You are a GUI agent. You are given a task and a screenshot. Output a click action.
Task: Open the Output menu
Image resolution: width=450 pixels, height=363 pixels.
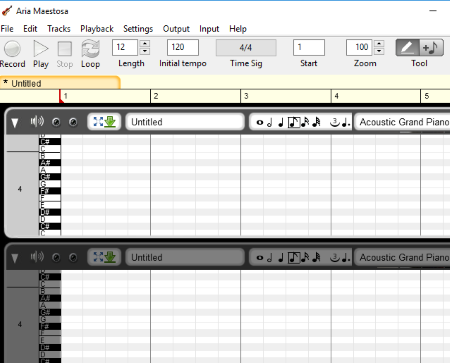click(176, 29)
